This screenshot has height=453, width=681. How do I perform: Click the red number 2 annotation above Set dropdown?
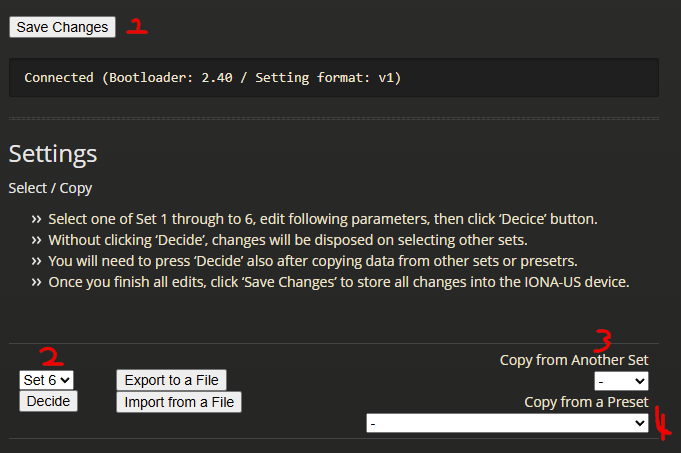tap(52, 356)
